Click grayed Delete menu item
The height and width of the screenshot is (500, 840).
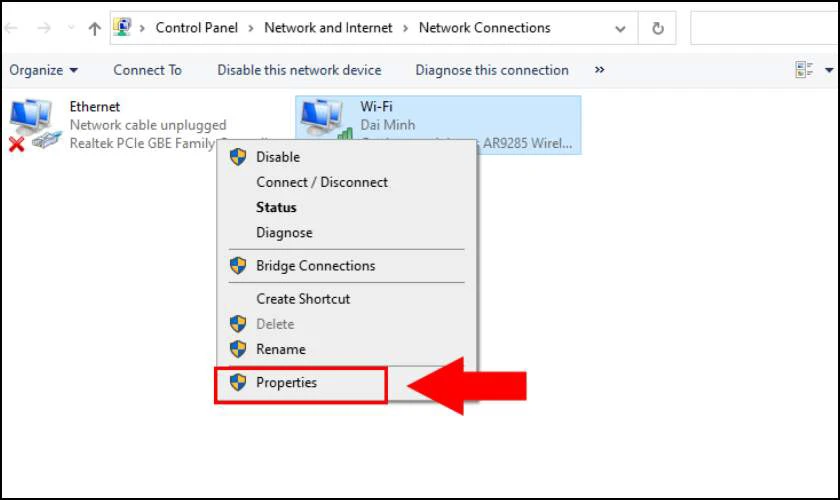coord(347,324)
